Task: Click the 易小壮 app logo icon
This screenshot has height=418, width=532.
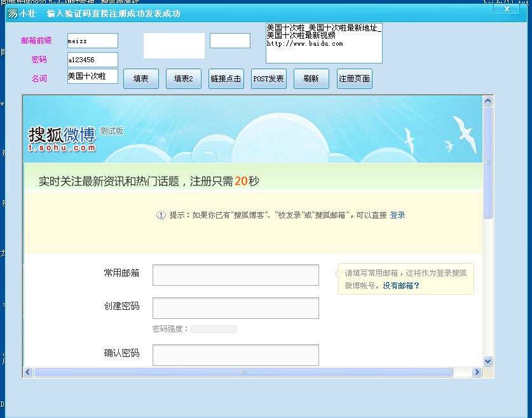Action: tap(11, 13)
